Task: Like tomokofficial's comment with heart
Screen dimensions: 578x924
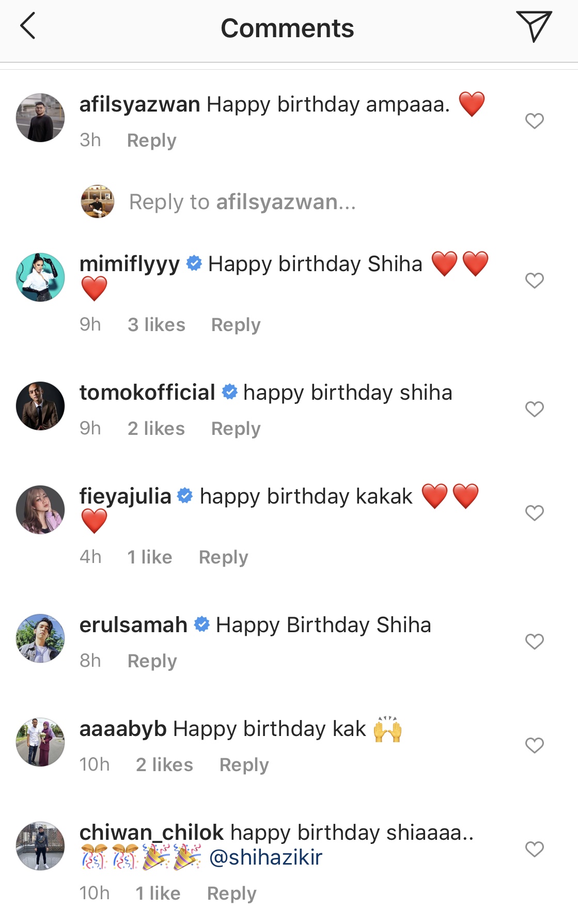Action: (x=534, y=410)
